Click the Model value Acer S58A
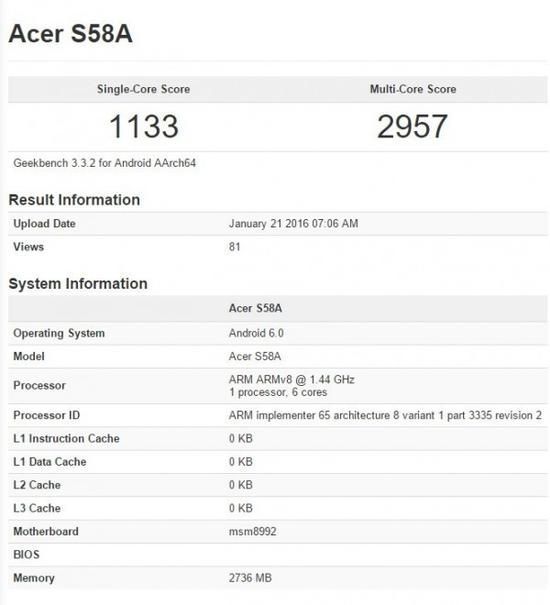This screenshot has width=550, height=605. pos(255,356)
